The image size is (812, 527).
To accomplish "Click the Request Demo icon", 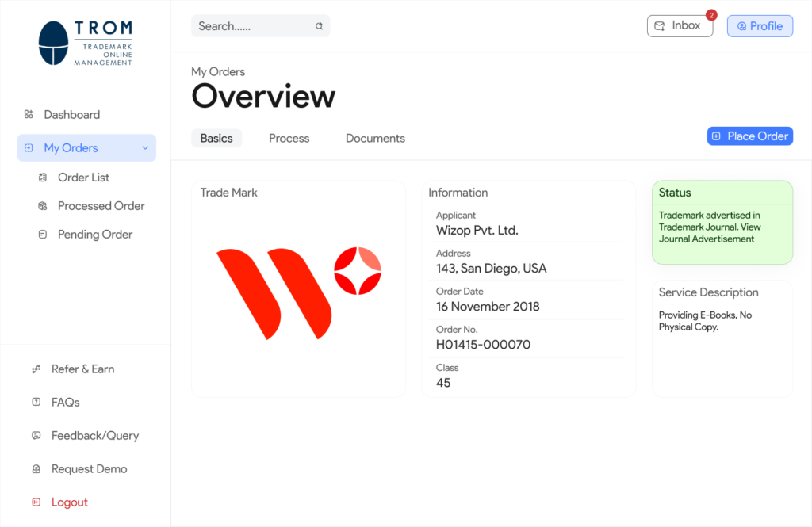I will point(36,469).
